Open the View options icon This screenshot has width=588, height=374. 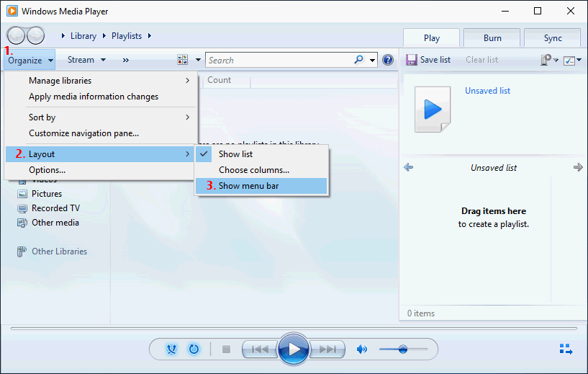pos(183,60)
